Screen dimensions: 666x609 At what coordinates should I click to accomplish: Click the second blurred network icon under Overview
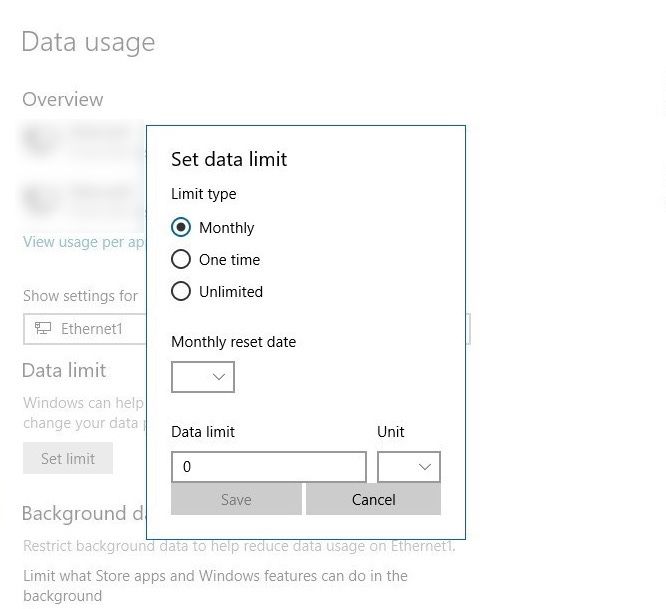click(x=40, y=199)
